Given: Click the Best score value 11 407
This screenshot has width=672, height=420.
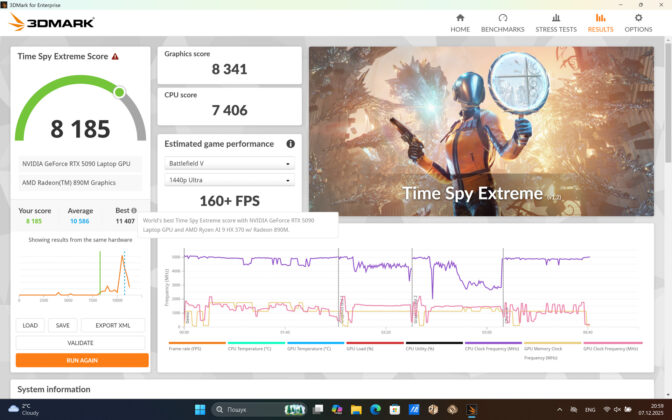Looking at the screenshot, I should (125, 221).
